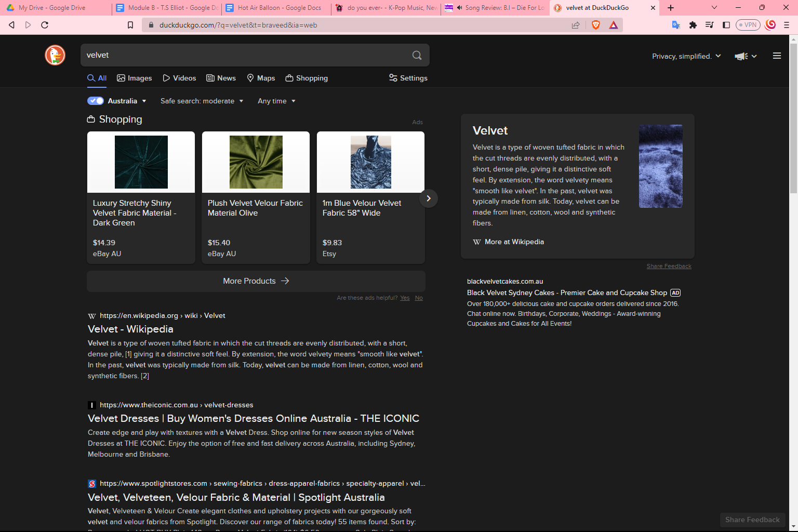The height and width of the screenshot is (532, 798).
Task: Select the Shopping search category
Action: point(307,78)
